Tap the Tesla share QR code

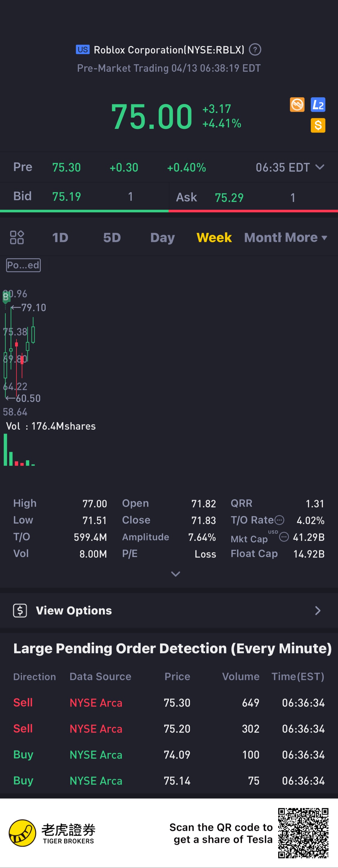pos(303,833)
